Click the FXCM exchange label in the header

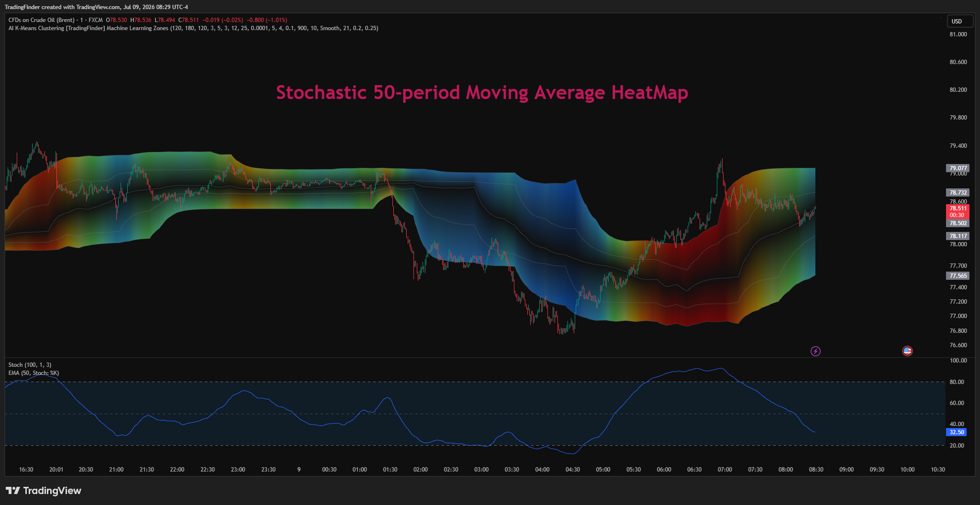tap(96, 20)
